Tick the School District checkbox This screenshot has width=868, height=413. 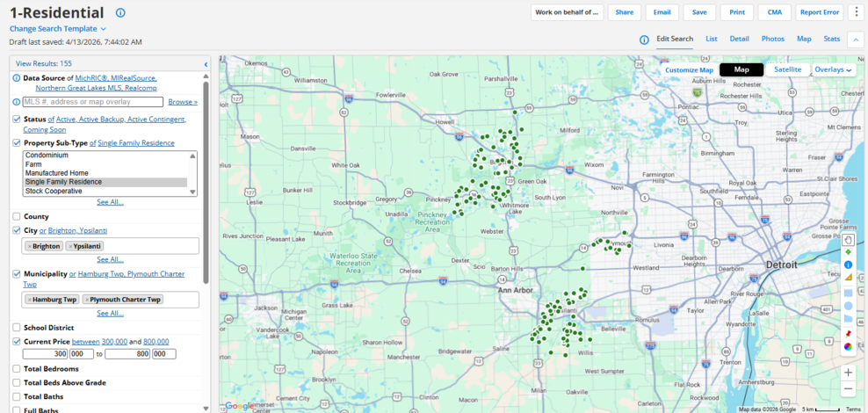(x=18, y=328)
